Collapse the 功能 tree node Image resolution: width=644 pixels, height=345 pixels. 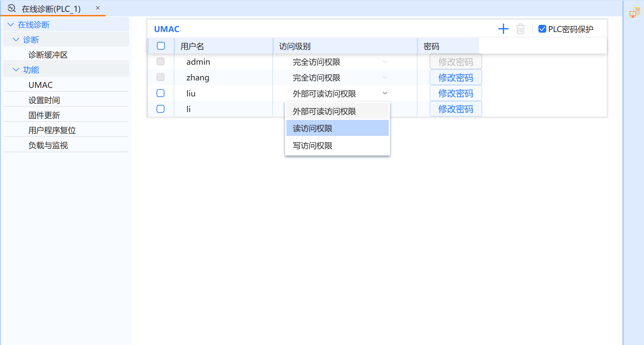tap(15, 70)
